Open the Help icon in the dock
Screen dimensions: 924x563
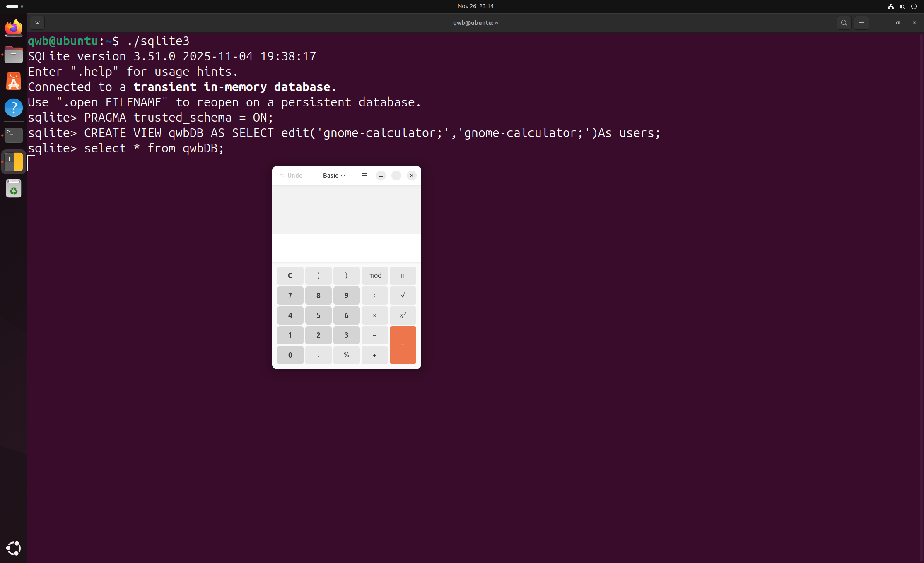point(14,108)
